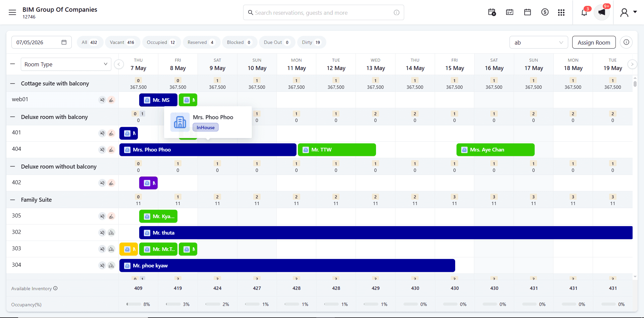Open Mr. Kya... reservation in room 305
The image size is (644, 318).
click(x=158, y=216)
